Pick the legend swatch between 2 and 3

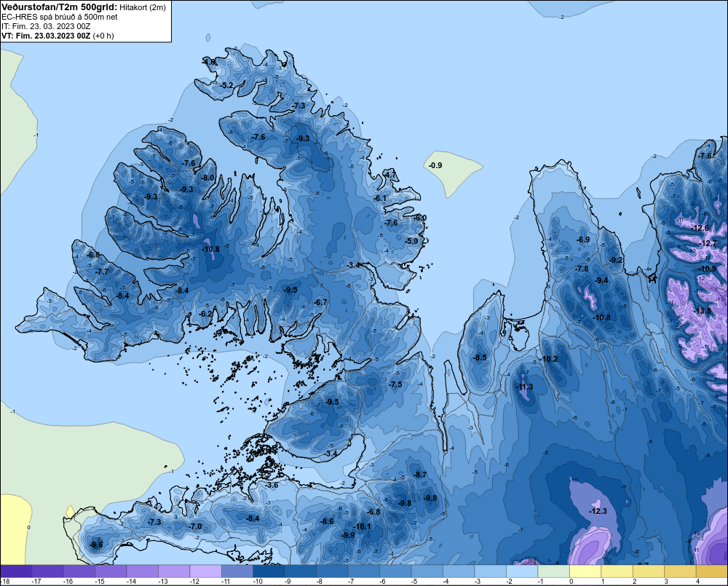(x=648, y=571)
